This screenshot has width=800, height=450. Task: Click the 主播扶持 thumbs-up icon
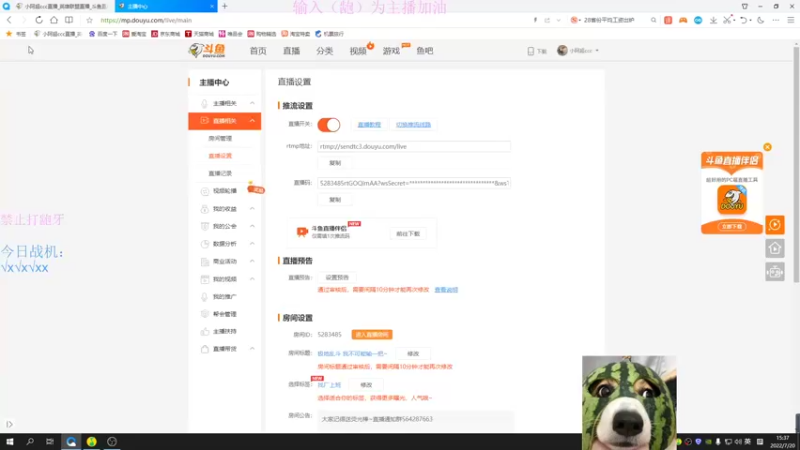205,332
